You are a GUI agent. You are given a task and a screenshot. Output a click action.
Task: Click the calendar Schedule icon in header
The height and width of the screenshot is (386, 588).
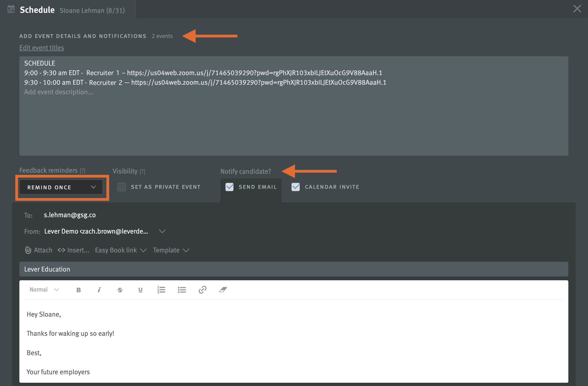(11, 9)
